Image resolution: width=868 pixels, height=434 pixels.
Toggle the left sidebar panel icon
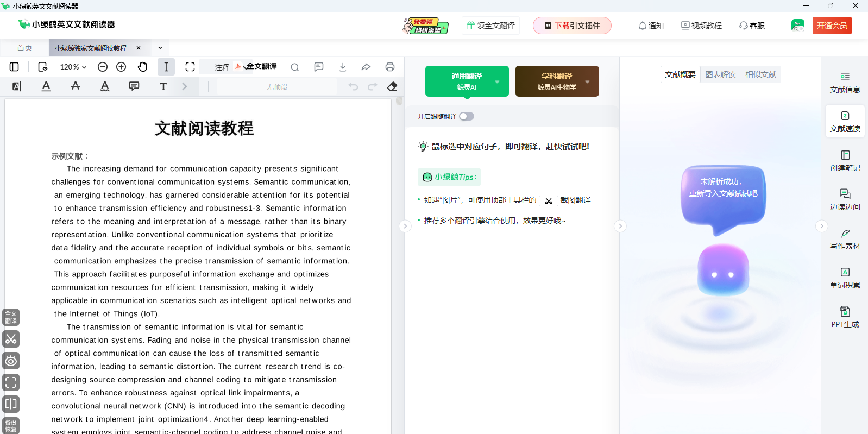(14, 67)
